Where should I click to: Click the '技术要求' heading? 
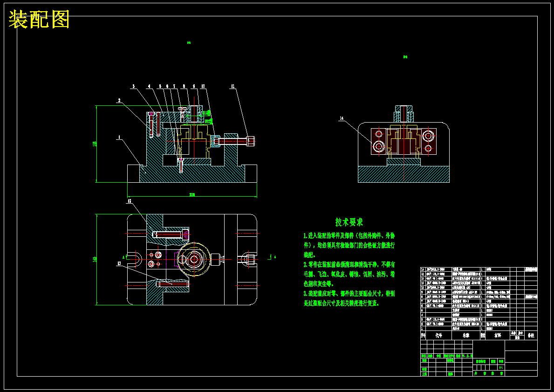coord(349,222)
